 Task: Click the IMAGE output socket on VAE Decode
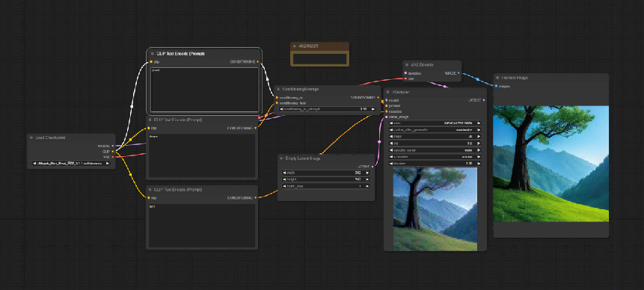pyautogui.click(x=459, y=73)
